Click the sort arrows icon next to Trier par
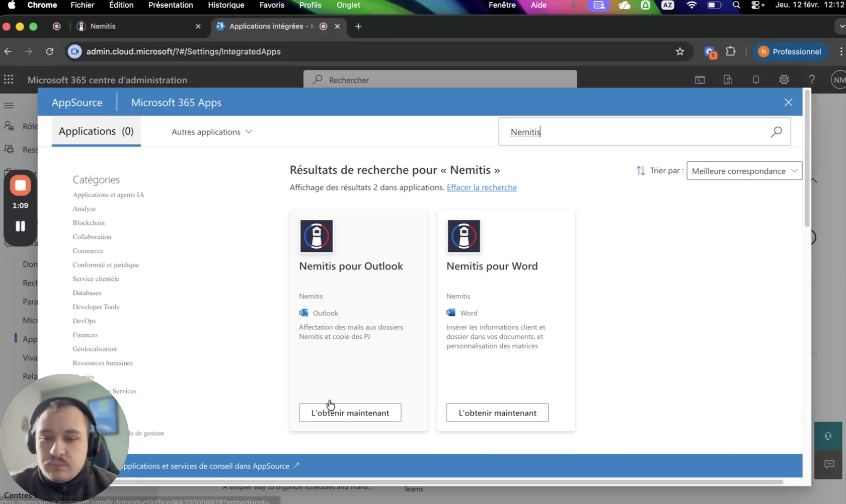The width and height of the screenshot is (846, 504). (x=641, y=171)
